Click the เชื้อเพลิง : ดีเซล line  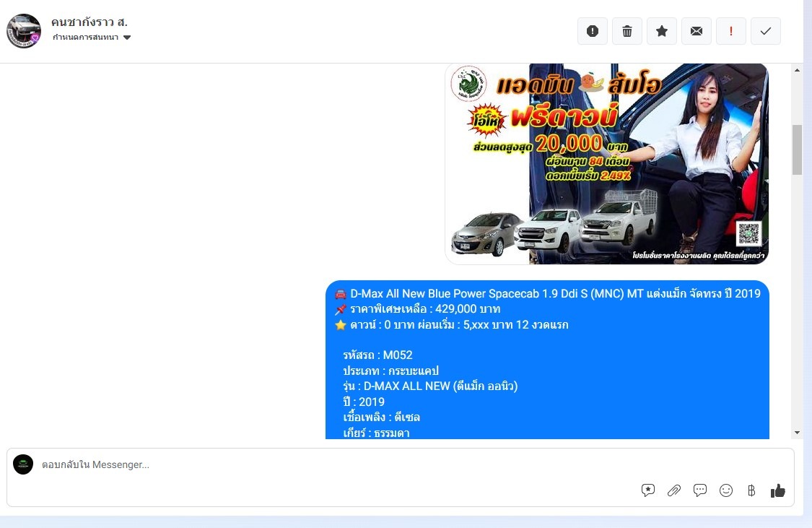coord(381,417)
